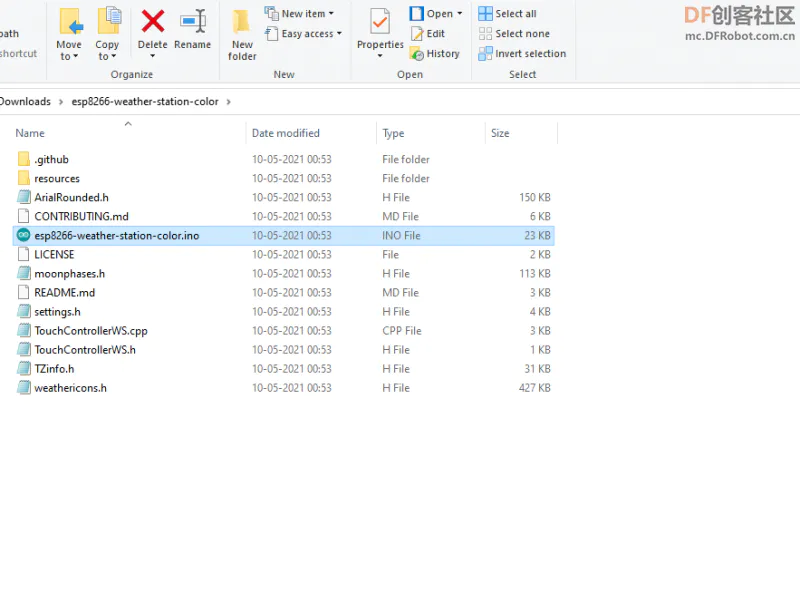Screen dimensions: 800x612
Task: Open the Properties ribbon button
Action: 380,33
